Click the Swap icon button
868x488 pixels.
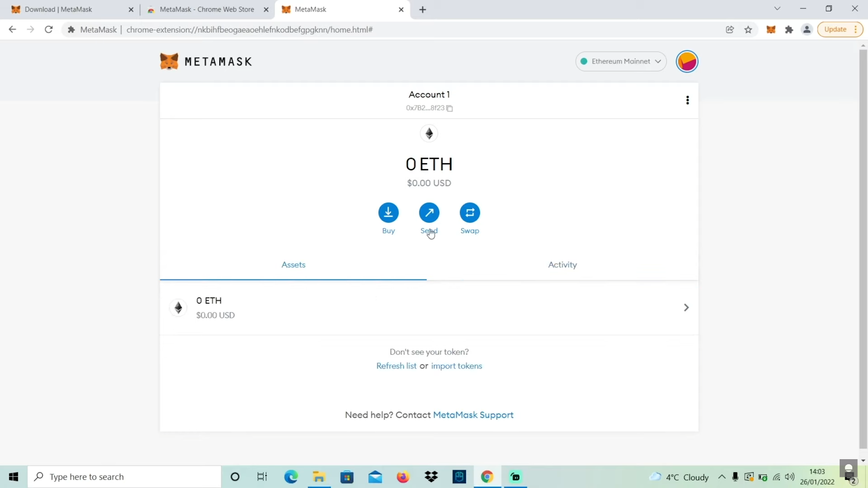pyautogui.click(x=470, y=213)
